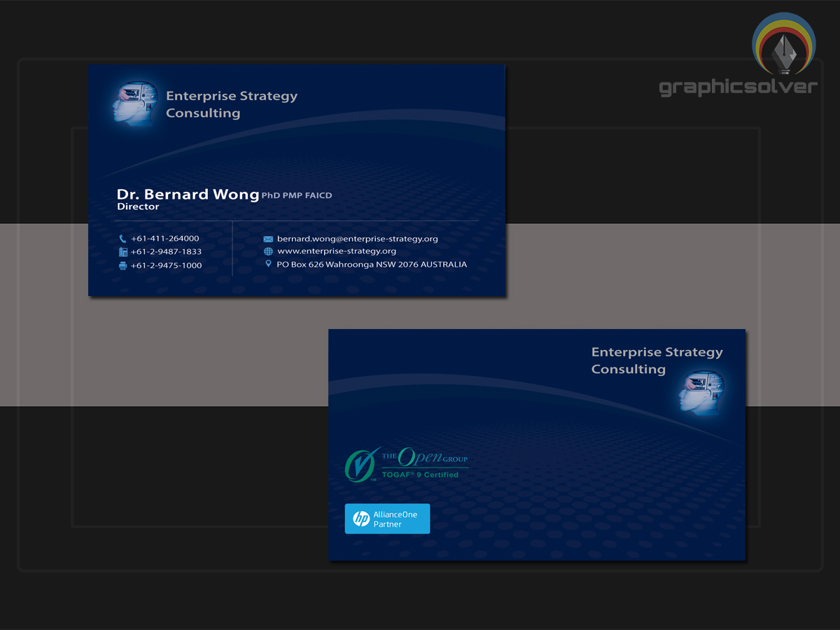Click the fax printer icon beside +61-2-9475-1000
This screenshot has height=630, width=840.
tap(122, 265)
